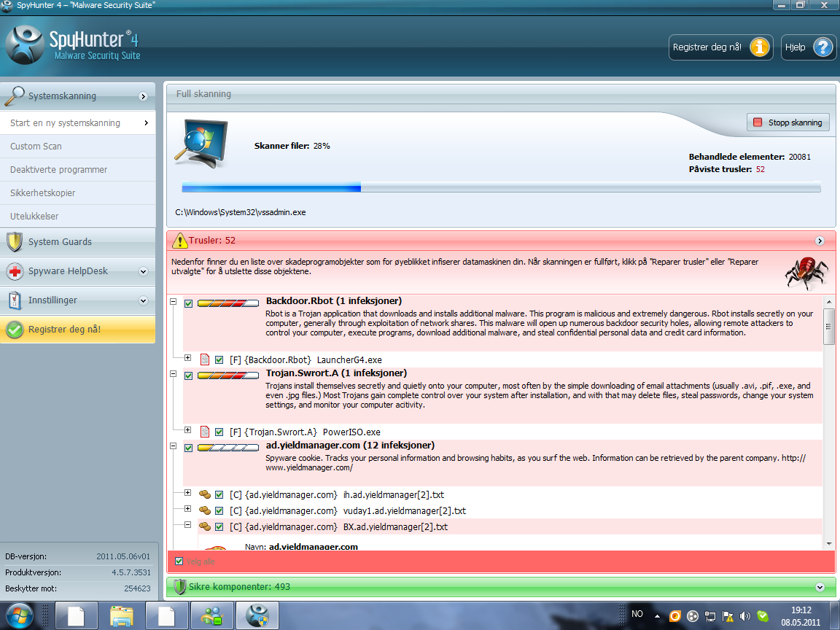Click the SpyHunter 4 logo
This screenshot has width=840, height=630.
pos(74,45)
